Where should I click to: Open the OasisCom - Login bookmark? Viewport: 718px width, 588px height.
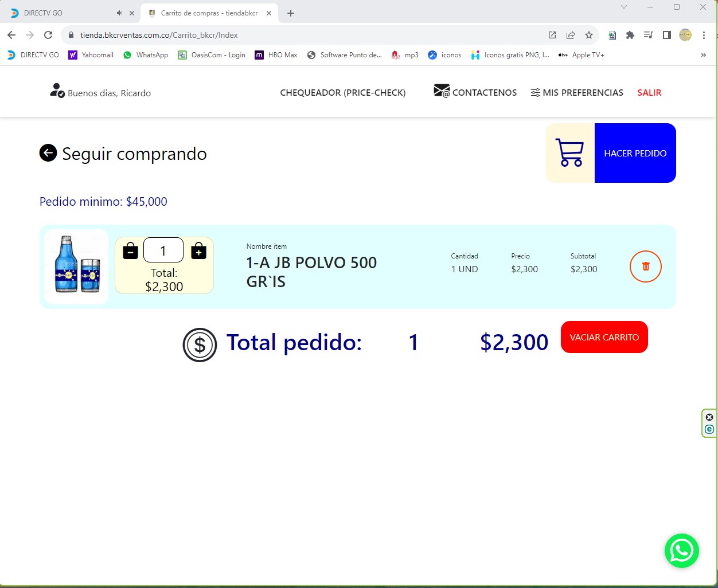coord(212,55)
